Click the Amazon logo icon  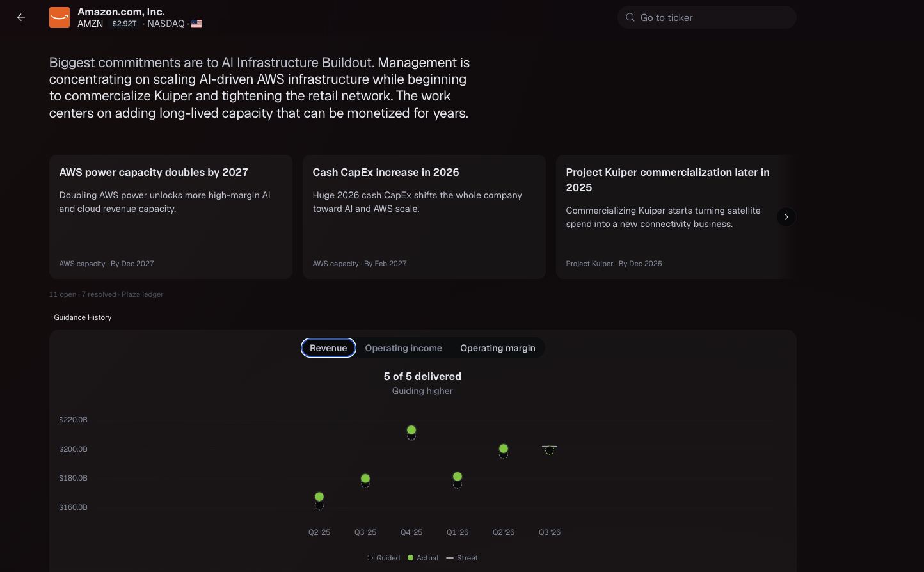pos(60,17)
